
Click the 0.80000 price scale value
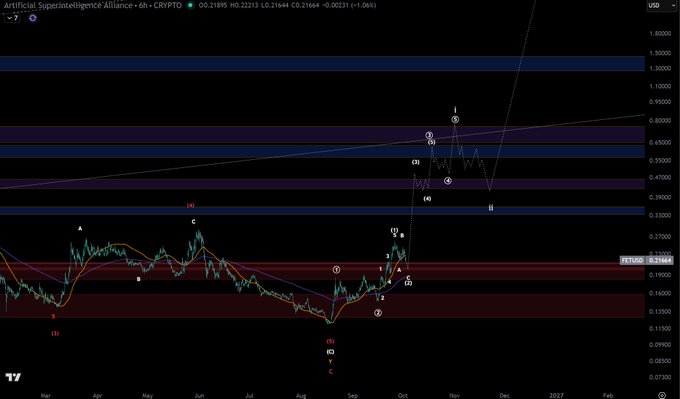[x=660, y=121]
